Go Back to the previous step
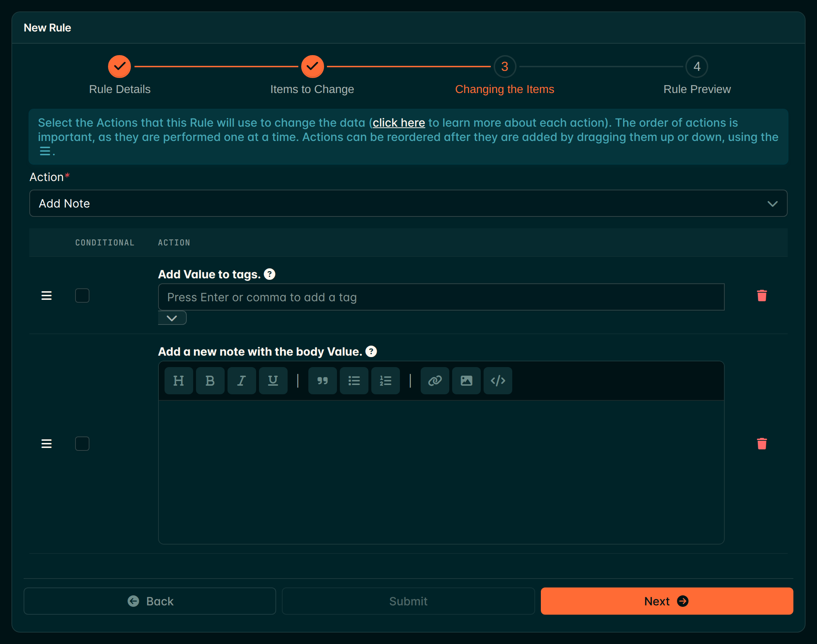This screenshot has height=644, width=817. pyautogui.click(x=150, y=601)
